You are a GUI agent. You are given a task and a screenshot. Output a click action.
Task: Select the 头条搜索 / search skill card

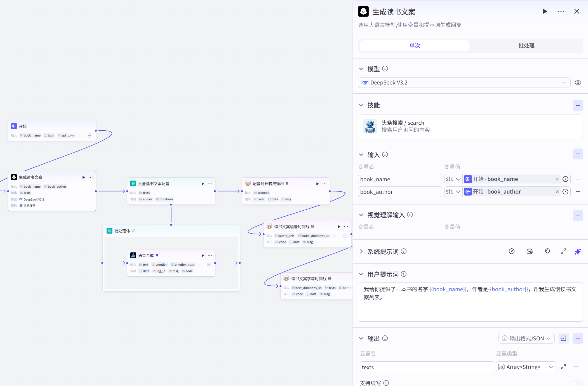(x=471, y=126)
